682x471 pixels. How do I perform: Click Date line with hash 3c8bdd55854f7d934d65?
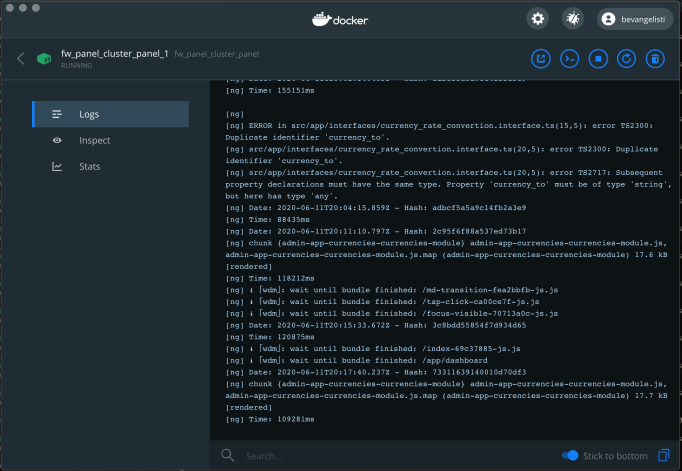tap(375, 325)
